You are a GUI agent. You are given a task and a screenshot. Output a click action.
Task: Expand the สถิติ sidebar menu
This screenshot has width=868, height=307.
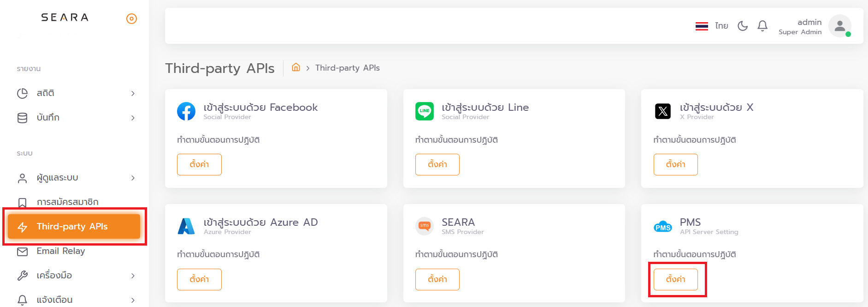click(76, 93)
